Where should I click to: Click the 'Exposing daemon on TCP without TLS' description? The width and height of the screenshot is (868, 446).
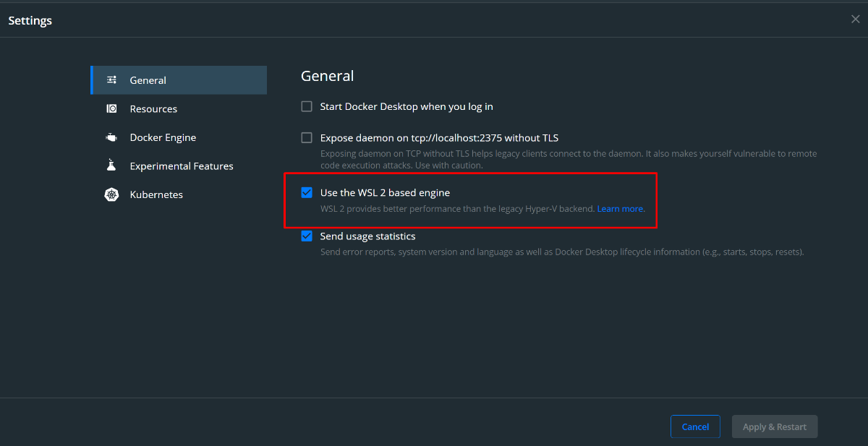pos(569,159)
